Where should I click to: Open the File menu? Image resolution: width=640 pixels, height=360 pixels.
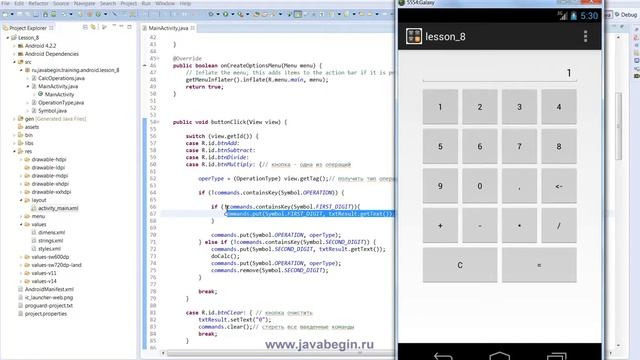[x=5, y=3]
